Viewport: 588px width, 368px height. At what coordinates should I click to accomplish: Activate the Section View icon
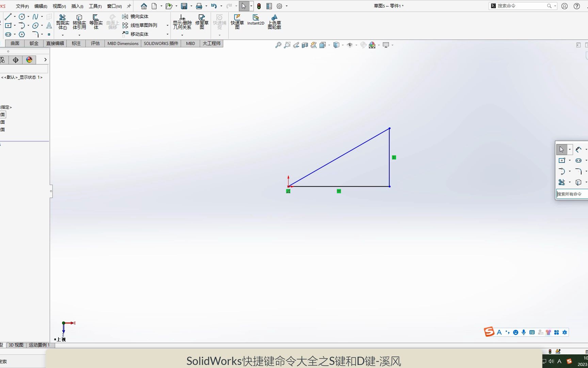point(305,45)
